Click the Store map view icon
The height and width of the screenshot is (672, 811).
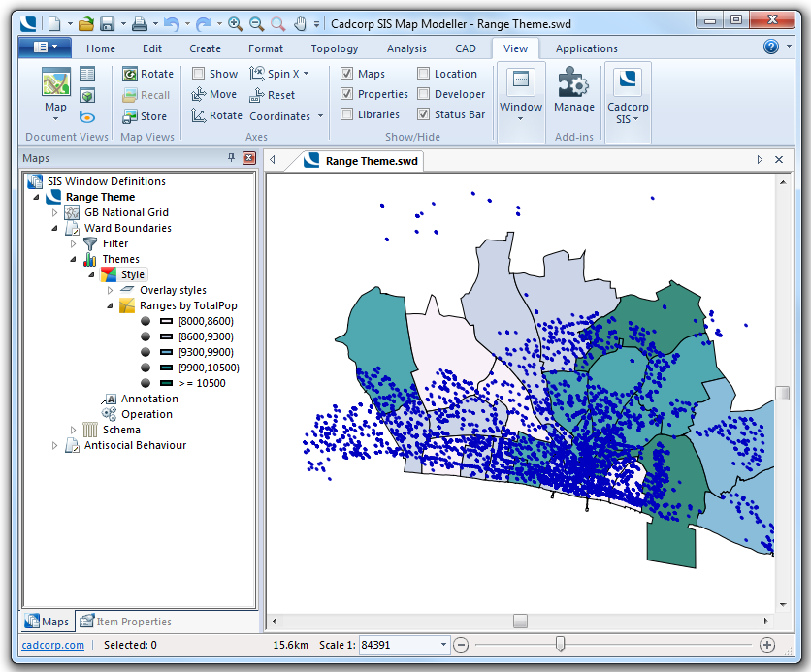coord(130,116)
